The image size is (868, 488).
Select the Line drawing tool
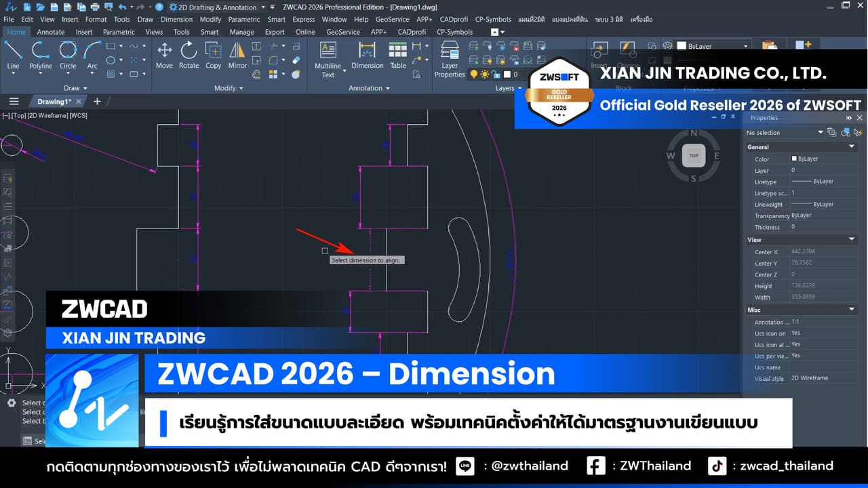[x=13, y=56]
